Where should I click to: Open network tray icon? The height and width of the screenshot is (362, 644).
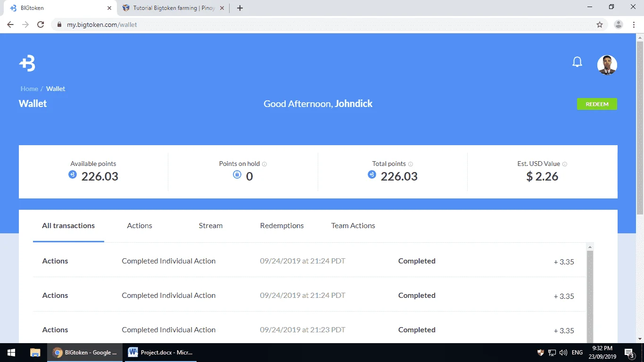[x=552, y=353]
